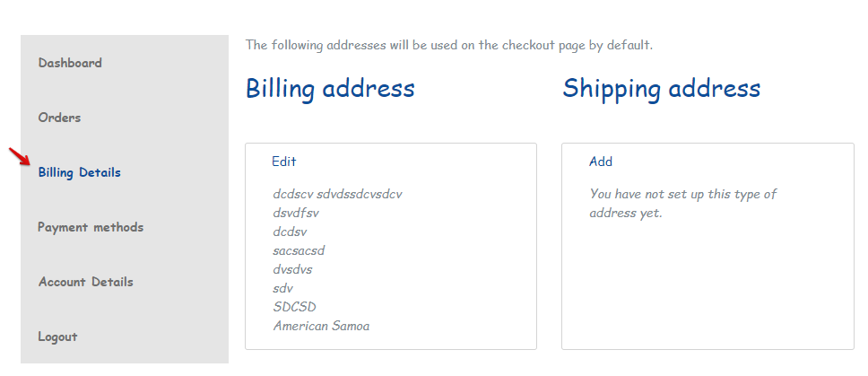
Task: Click the 'SDCSD' address line
Action: 294,307
